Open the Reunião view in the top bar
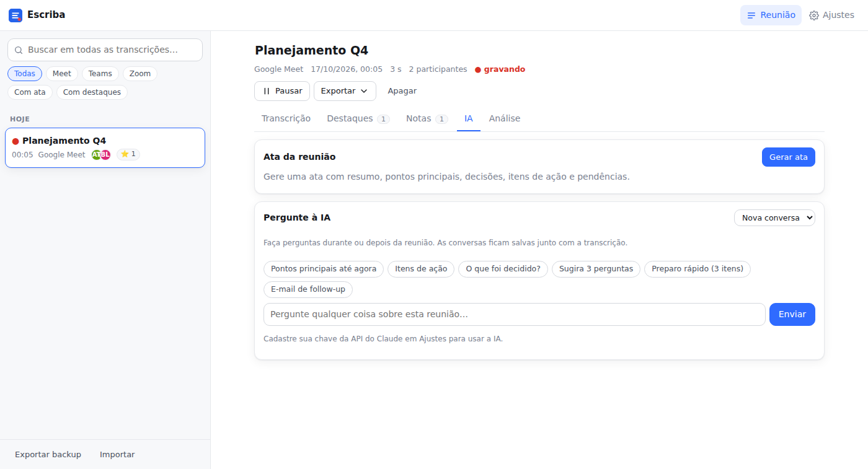This screenshot has width=868, height=469. click(771, 15)
